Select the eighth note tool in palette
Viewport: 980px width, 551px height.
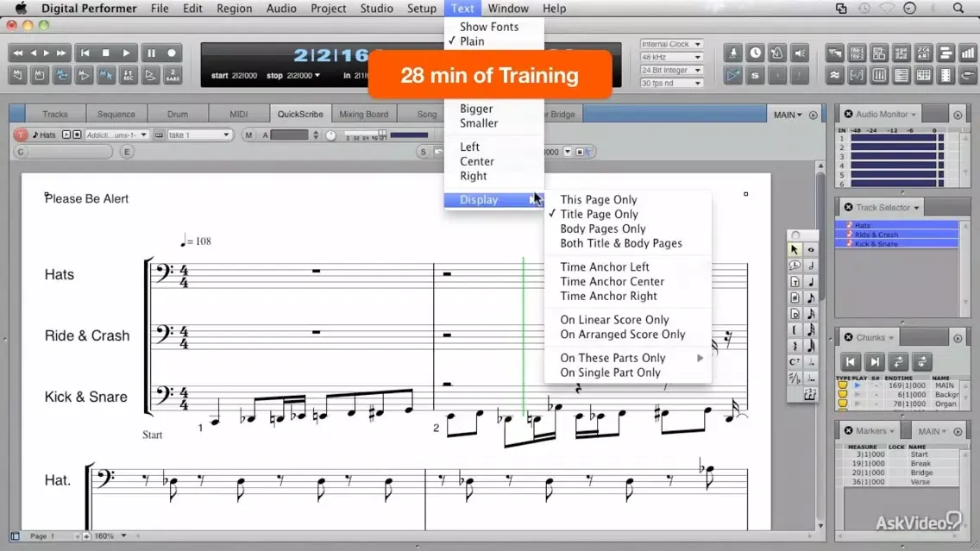click(x=811, y=298)
